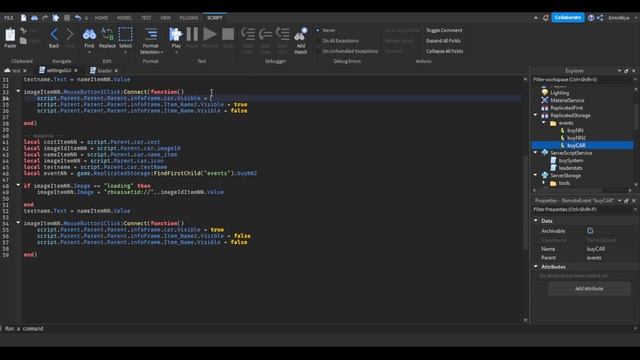Click the Paste clipboard icon
This screenshot has height=360, width=640.
(x=10, y=35)
